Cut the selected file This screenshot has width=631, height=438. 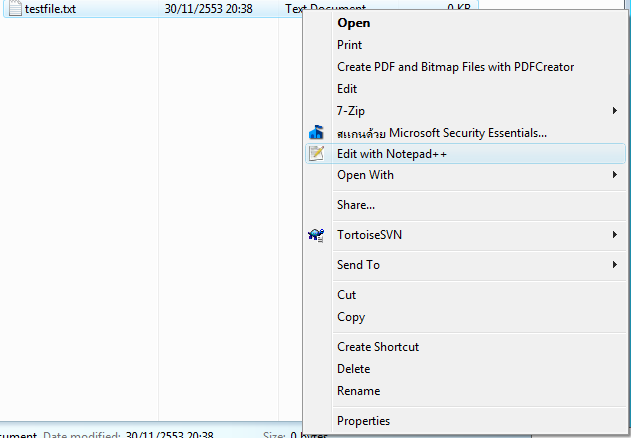346,295
